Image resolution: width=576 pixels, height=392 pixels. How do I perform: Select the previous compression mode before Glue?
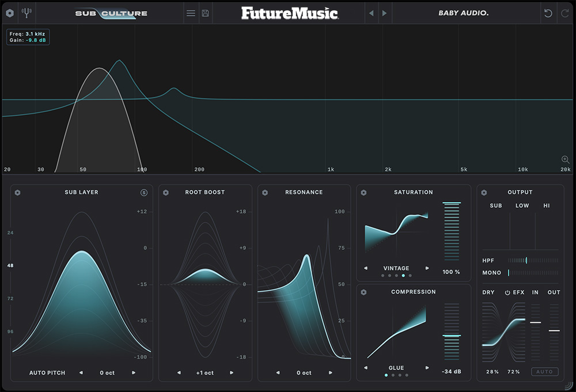pos(366,367)
